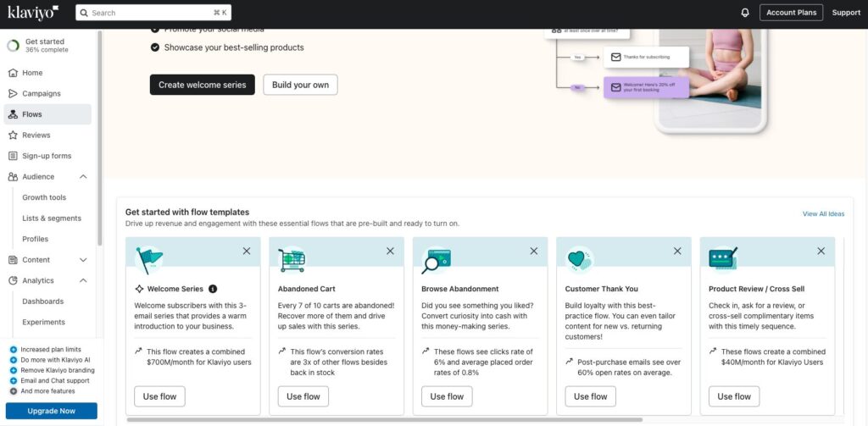Click the 'Thanks for subscribing' email preview
Screen dimensions: 868x426
pos(647,57)
